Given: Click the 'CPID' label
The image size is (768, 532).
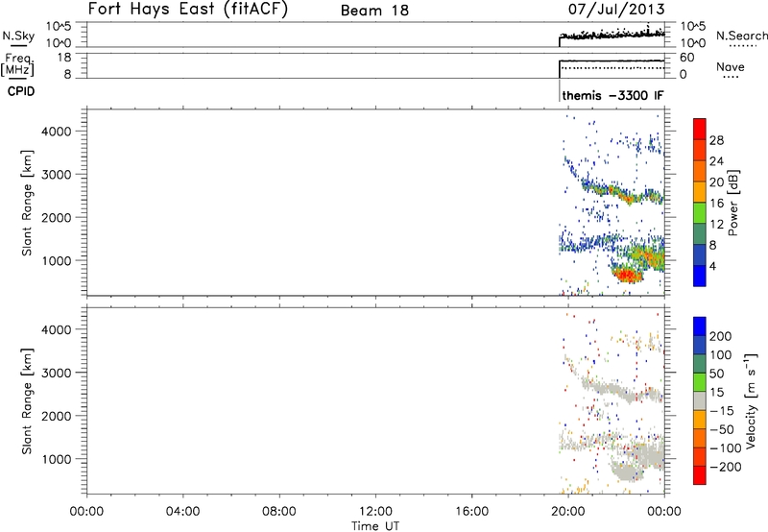Looking at the screenshot, I should (21, 91).
